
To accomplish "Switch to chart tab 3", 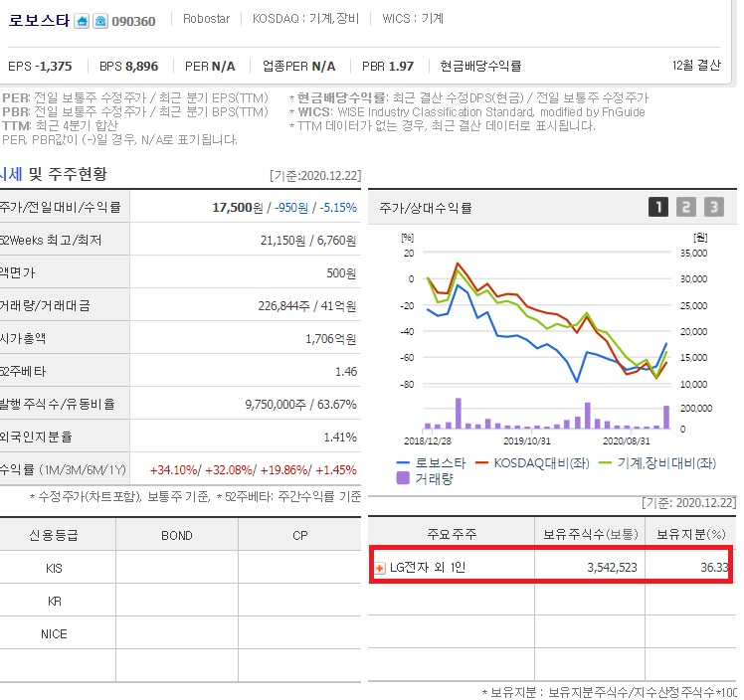I will [714, 207].
